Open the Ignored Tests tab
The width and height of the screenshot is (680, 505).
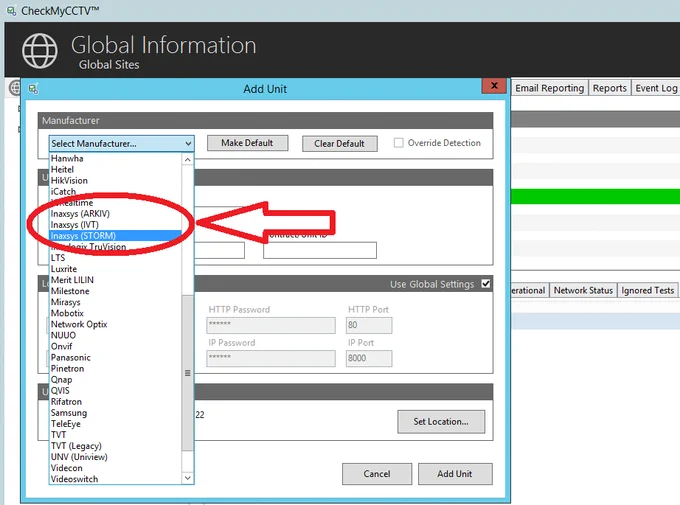[647, 290]
